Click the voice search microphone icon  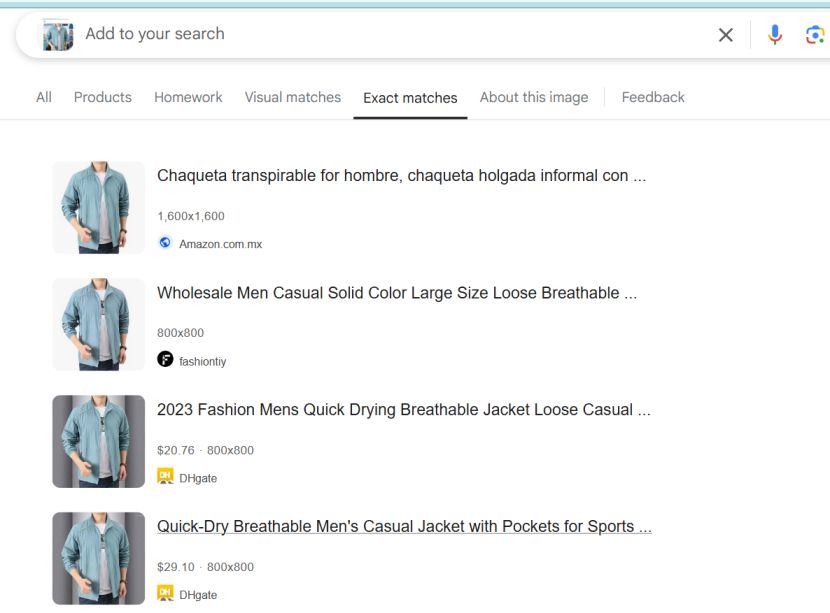pos(773,34)
